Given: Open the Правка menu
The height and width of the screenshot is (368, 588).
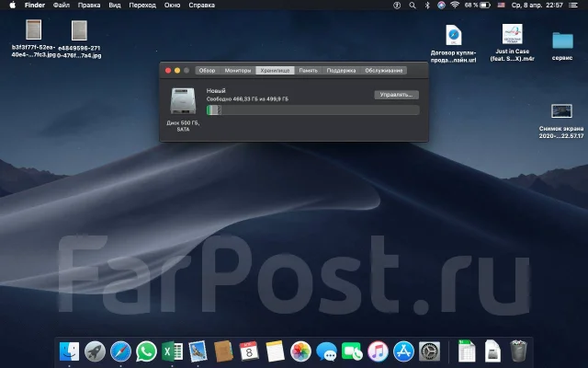Looking at the screenshot, I should coord(89,6).
